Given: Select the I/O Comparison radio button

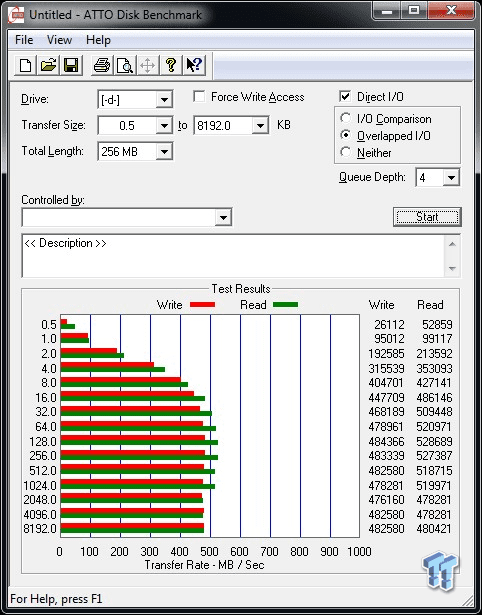Looking at the screenshot, I should (x=346, y=118).
